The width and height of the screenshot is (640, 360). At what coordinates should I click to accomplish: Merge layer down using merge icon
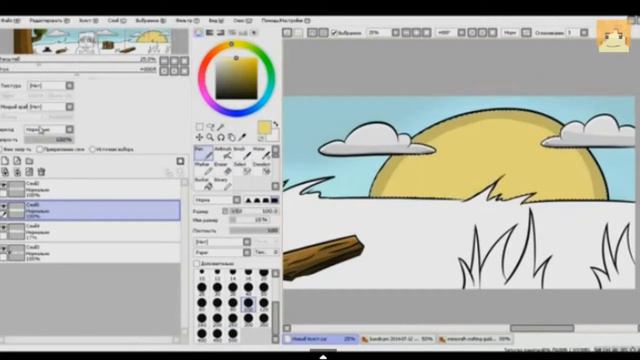coord(17,172)
